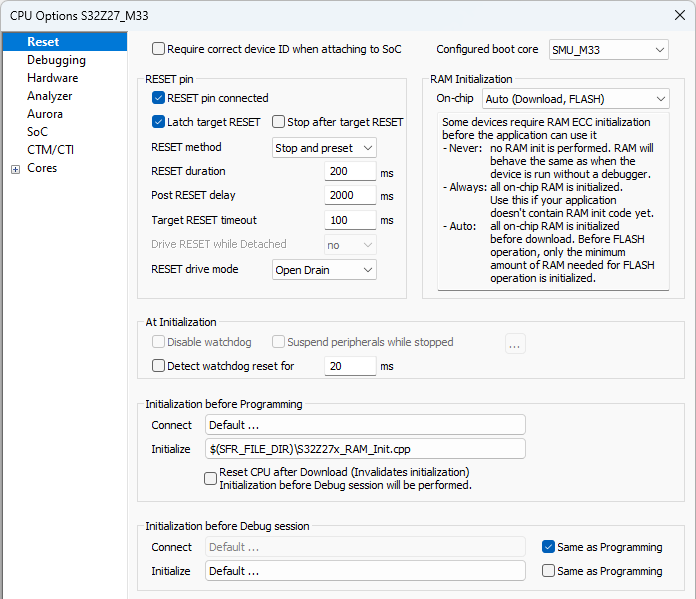Expand the Cores tree node
The height and width of the screenshot is (599, 696).
point(15,169)
